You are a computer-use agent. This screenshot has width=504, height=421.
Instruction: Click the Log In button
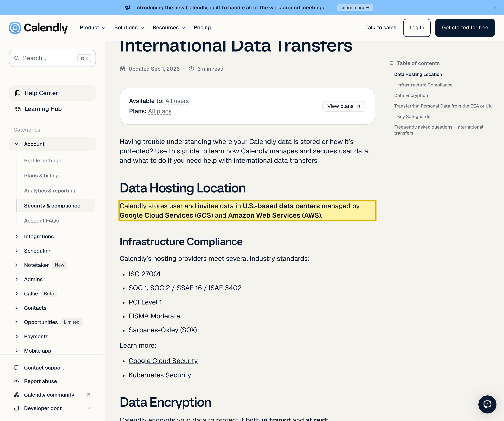click(x=417, y=28)
